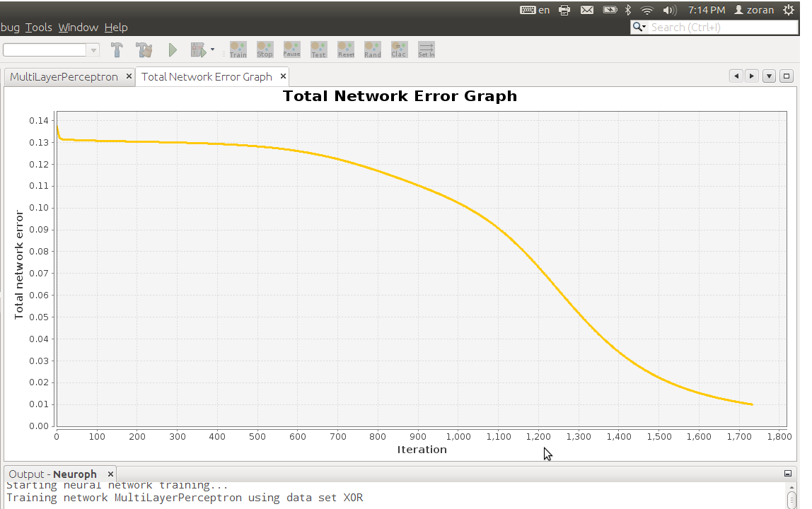Click the printer icon in system tray
812x509 pixels.
[564, 10]
